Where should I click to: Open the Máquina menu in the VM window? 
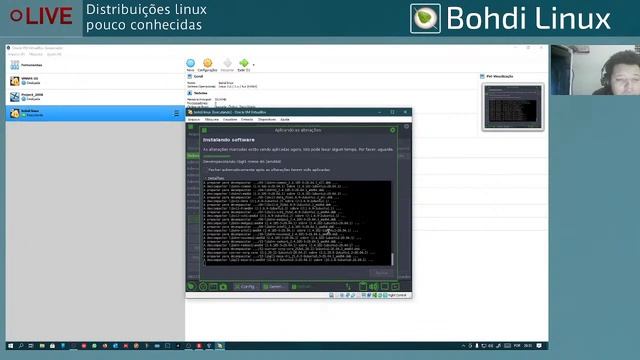pos(211,120)
